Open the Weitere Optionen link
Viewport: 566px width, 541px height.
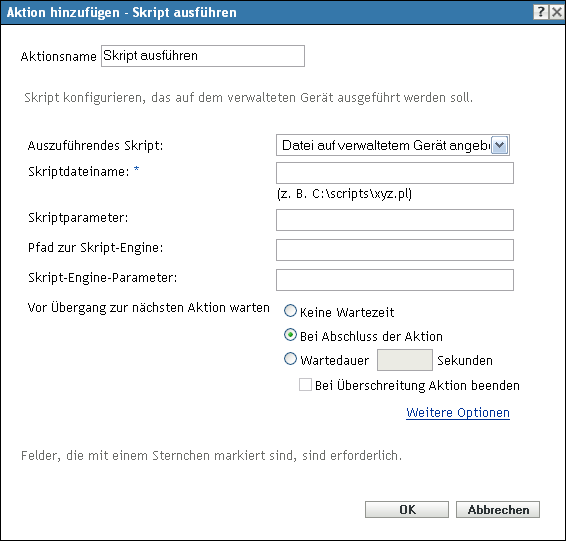(x=458, y=413)
